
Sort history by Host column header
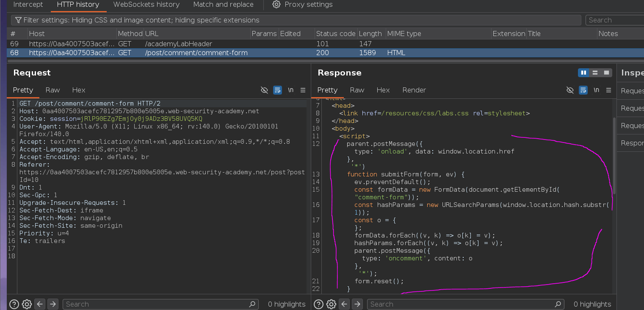coord(72,34)
